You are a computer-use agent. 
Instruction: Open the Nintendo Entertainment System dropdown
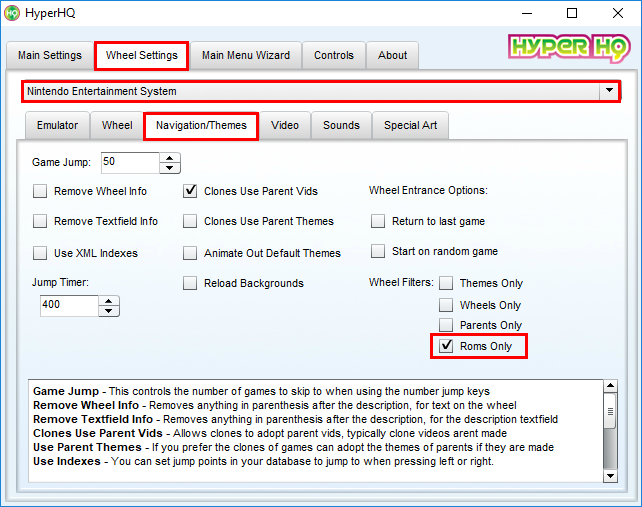tap(608, 91)
